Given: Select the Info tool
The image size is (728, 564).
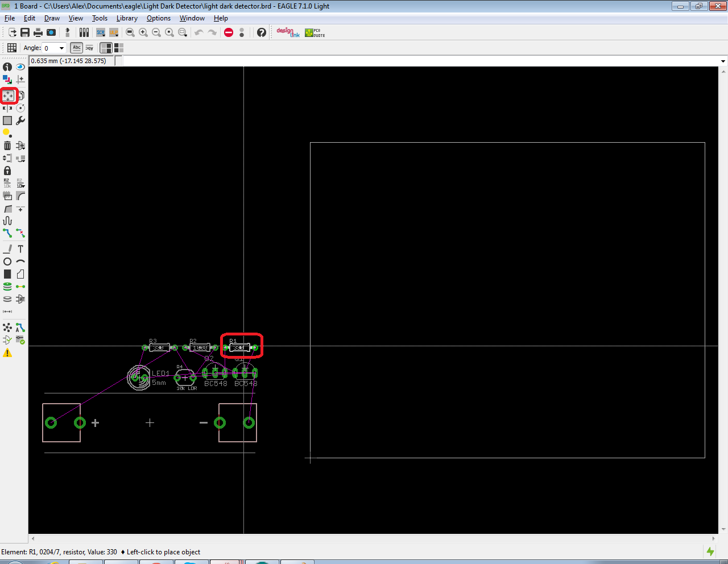Looking at the screenshot, I should (x=7, y=67).
